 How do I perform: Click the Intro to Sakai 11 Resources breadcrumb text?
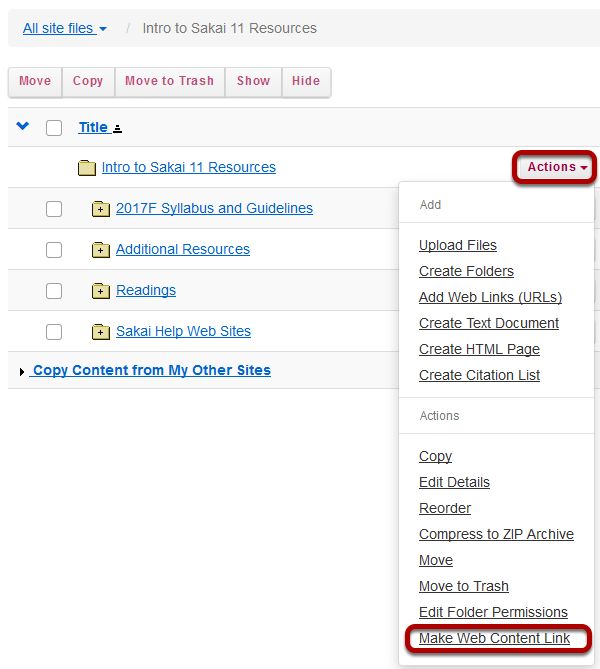pos(230,28)
